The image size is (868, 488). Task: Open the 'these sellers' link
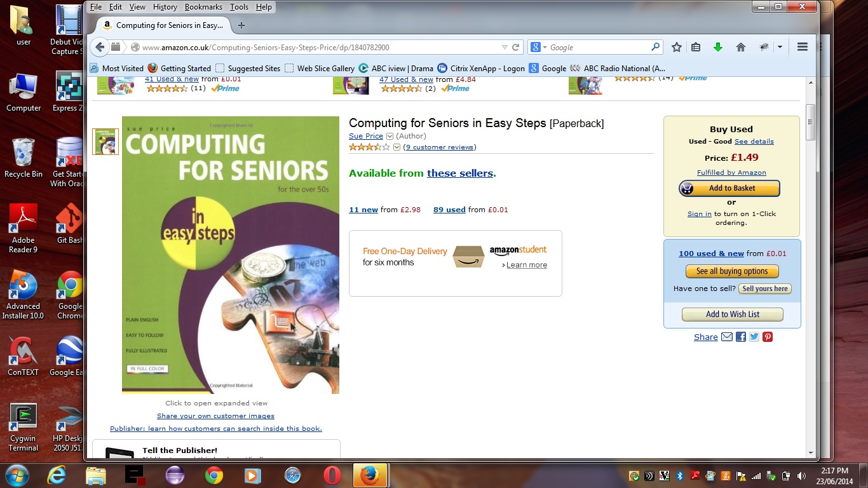(x=460, y=173)
